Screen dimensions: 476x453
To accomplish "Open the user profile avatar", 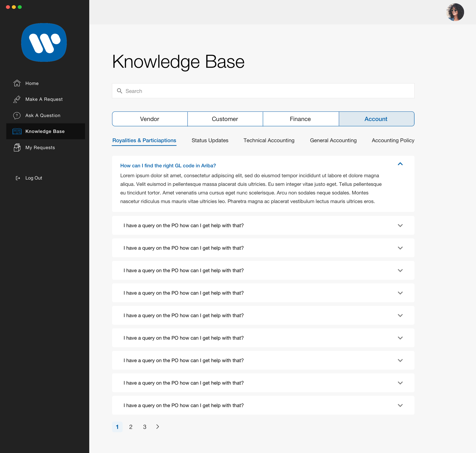I will [x=455, y=12].
